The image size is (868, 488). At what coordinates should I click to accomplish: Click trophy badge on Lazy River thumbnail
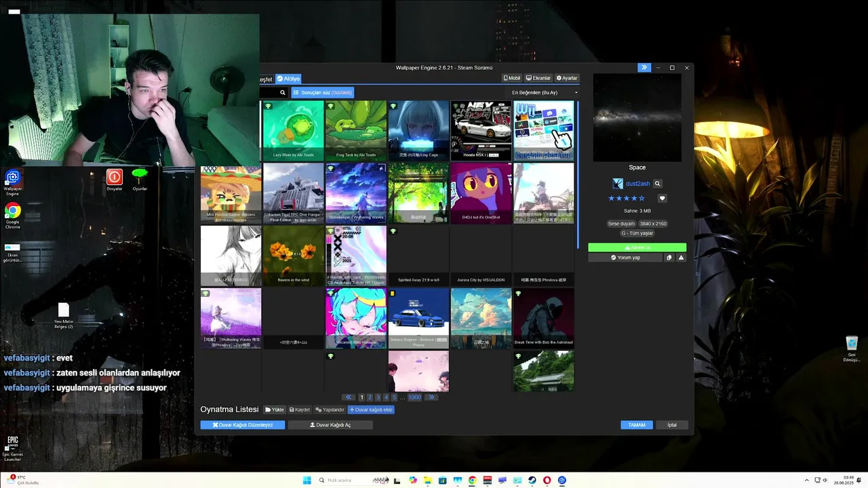(x=268, y=106)
